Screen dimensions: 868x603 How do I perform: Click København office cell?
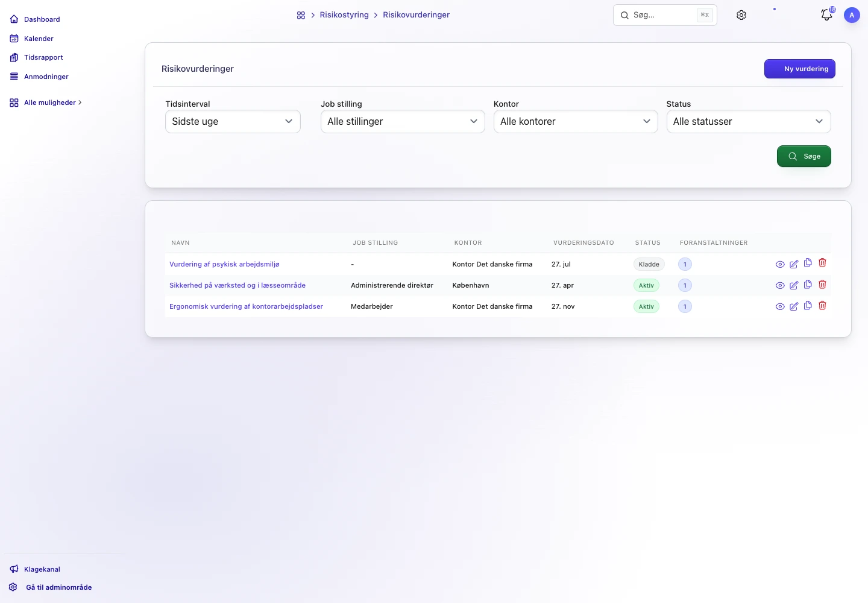click(x=471, y=285)
